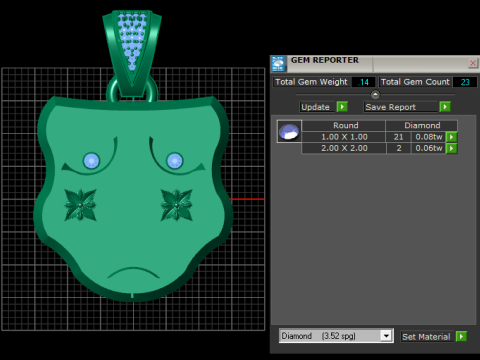Select the 2.00 X 2.00 size cell
Image resolution: width=480 pixels, height=360 pixels.
pyautogui.click(x=344, y=148)
